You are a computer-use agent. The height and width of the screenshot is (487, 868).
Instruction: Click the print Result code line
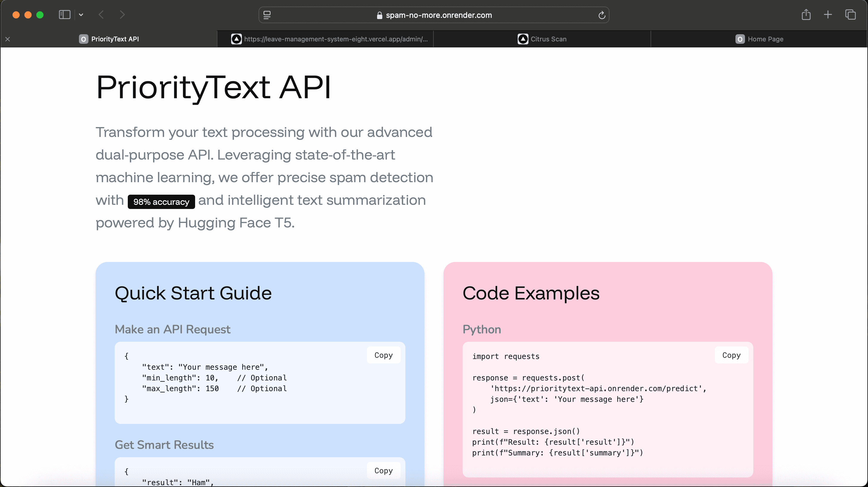tap(553, 442)
